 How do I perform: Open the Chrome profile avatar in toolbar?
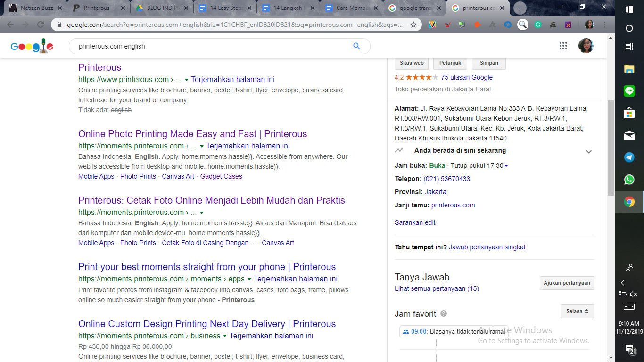589,25
